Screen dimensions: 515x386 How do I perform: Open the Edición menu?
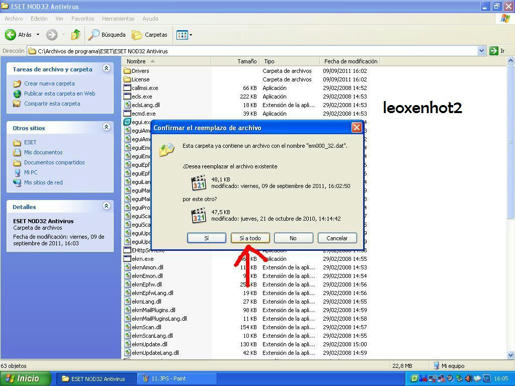point(39,19)
